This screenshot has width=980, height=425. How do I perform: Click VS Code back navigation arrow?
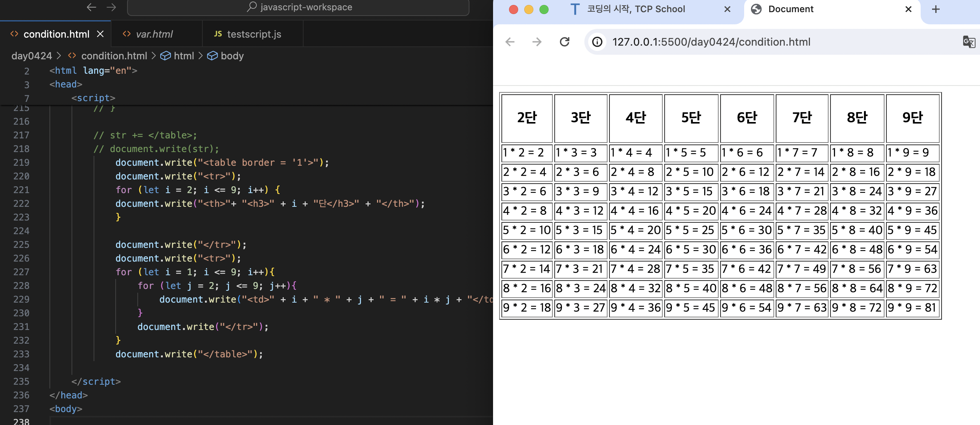91,7
